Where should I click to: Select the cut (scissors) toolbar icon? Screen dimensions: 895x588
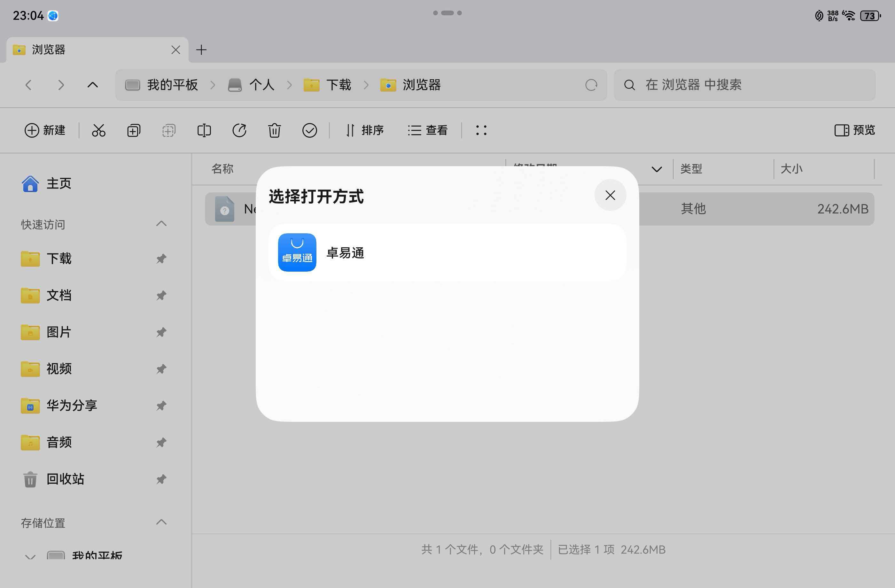click(x=98, y=130)
